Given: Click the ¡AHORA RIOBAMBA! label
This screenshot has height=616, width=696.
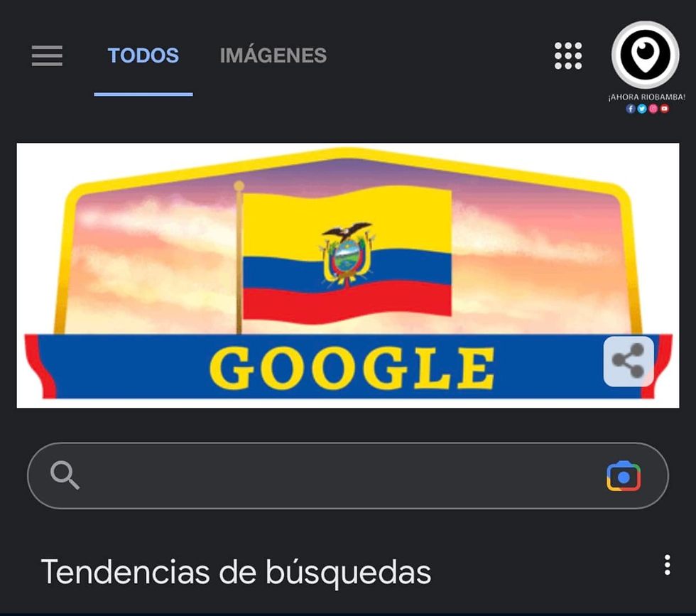Looking at the screenshot, I should pyautogui.click(x=647, y=97).
